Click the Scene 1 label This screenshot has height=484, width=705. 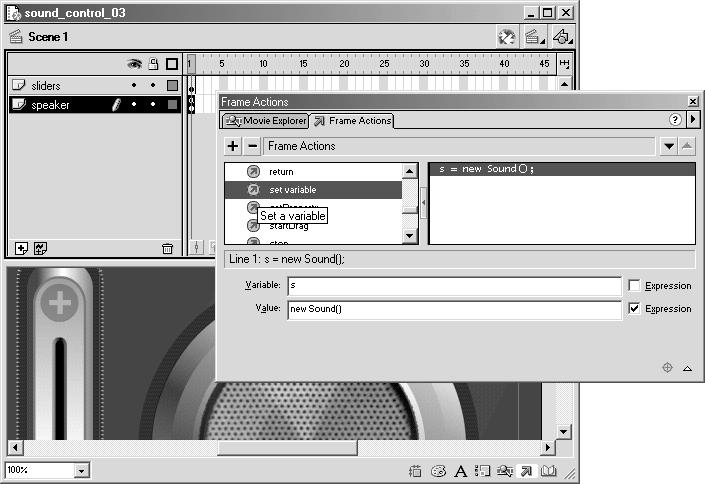click(48, 37)
